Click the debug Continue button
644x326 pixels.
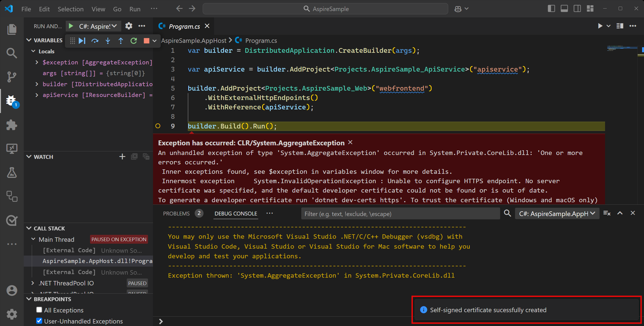(x=82, y=41)
